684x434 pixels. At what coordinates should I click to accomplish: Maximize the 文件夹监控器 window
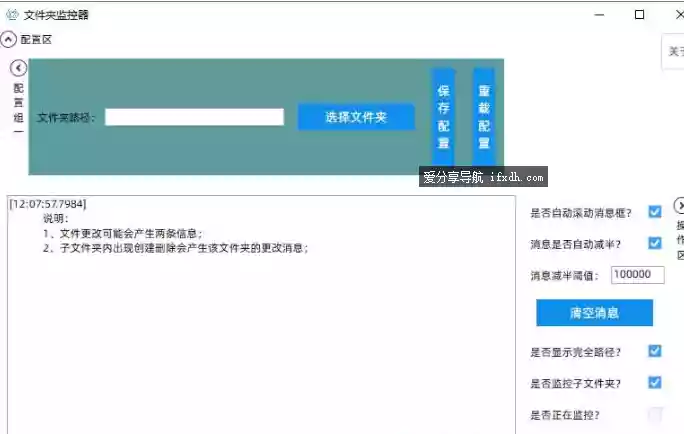click(x=639, y=15)
